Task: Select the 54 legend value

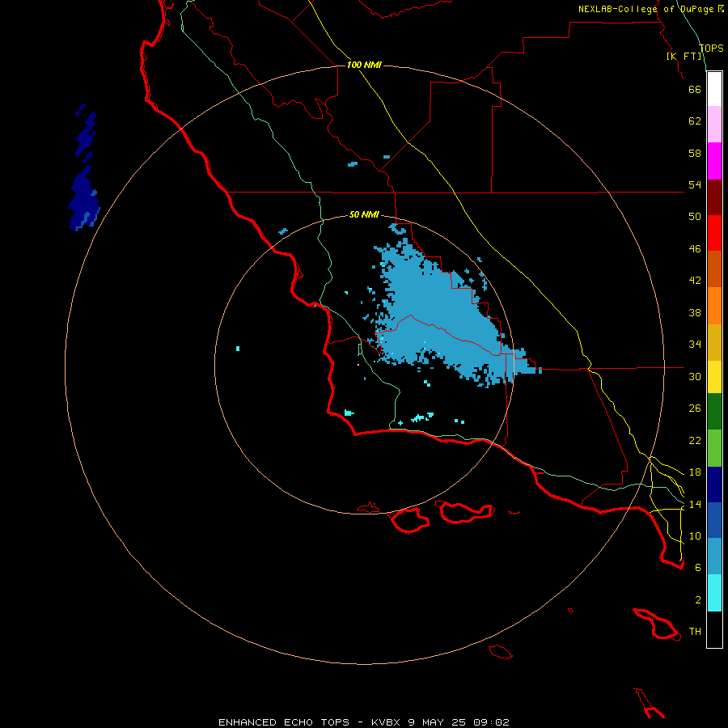Action: [x=695, y=184]
